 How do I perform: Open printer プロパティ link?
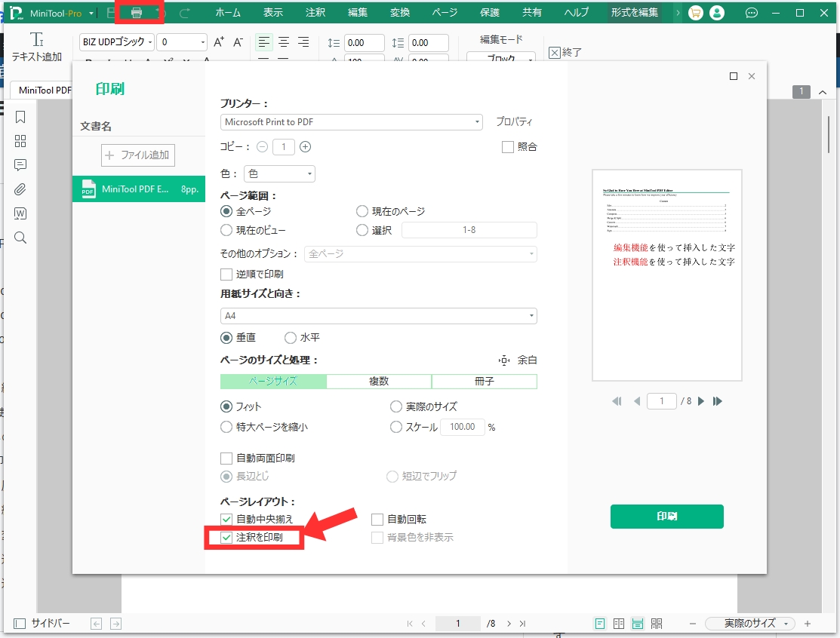coord(514,122)
